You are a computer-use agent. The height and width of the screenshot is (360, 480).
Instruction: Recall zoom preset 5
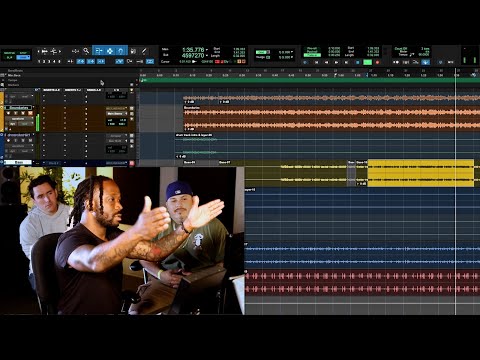tap(60, 61)
